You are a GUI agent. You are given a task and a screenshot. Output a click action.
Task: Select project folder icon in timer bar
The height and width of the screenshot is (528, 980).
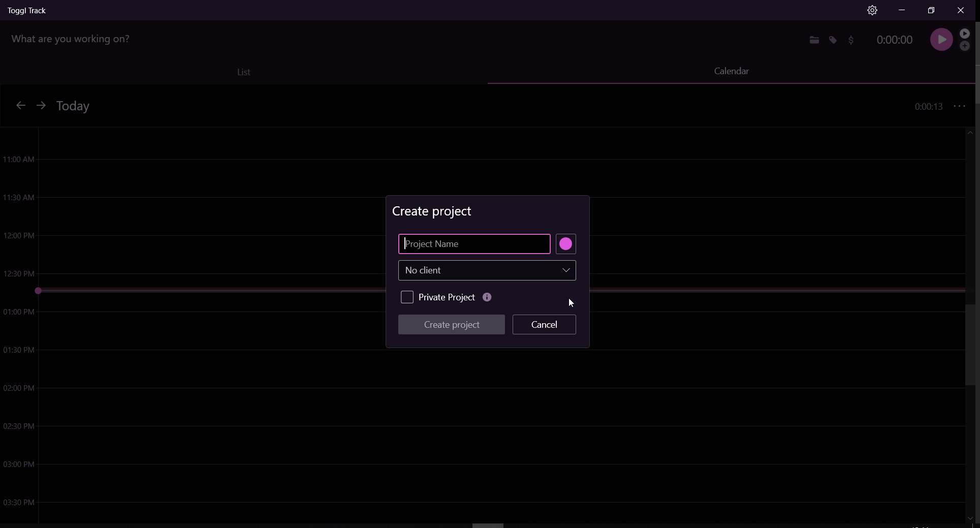tap(814, 40)
